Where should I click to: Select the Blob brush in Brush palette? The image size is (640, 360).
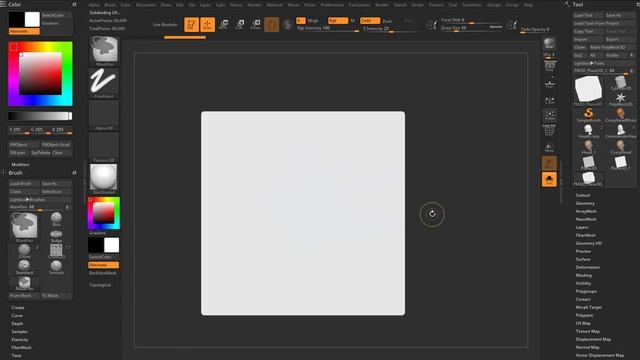[x=56, y=219]
